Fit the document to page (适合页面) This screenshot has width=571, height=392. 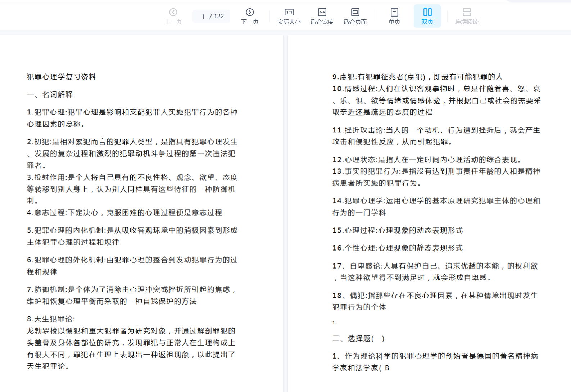(x=355, y=16)
